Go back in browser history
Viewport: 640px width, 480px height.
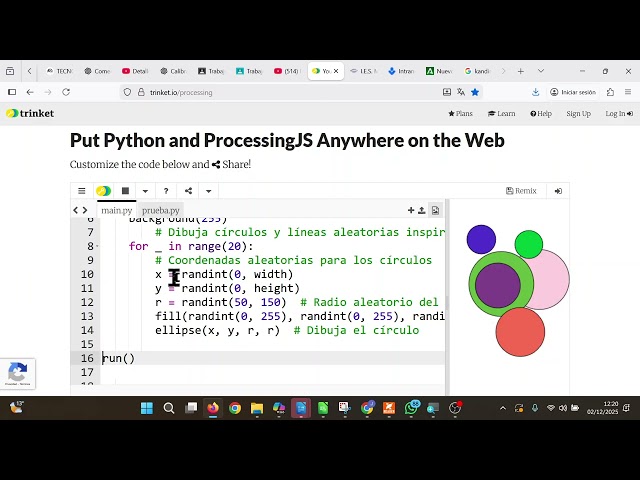(30, 92)
